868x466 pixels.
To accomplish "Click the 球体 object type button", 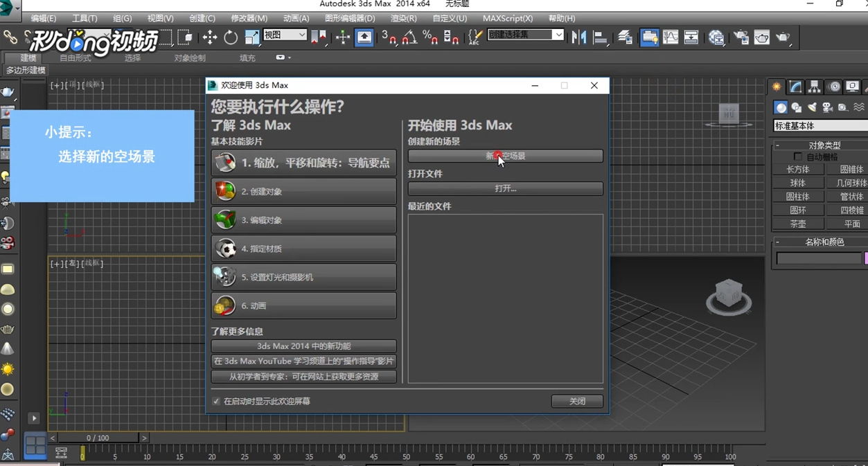I will 798,183.
